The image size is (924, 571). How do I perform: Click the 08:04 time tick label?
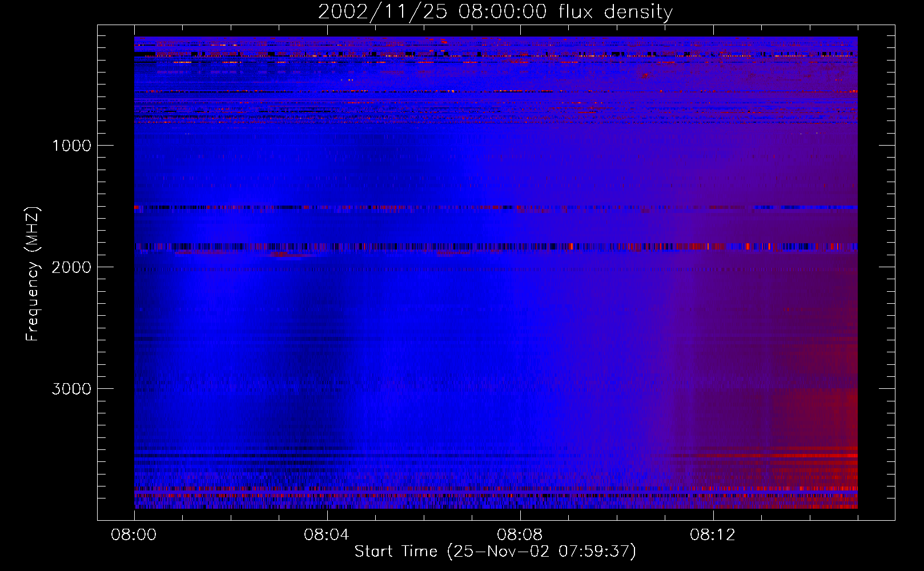pyautogui.click(x=327, y=535)
